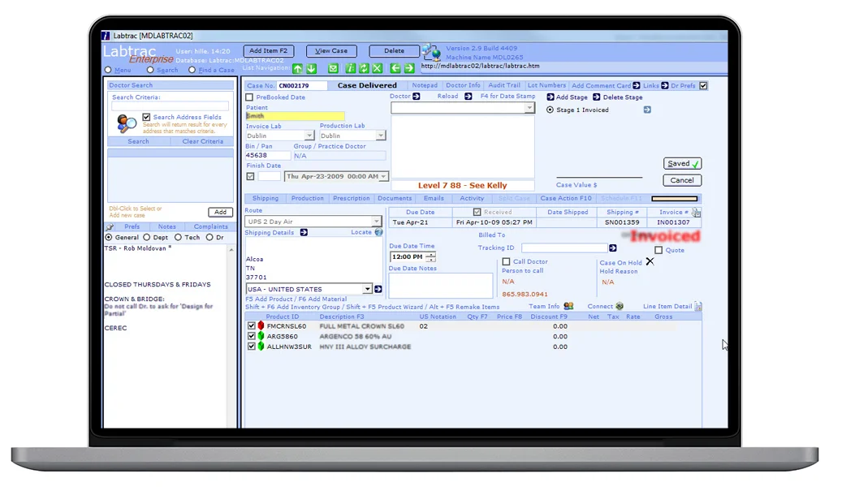
Task: Click the Locate globe icon
Action: (x=378, y=232)
